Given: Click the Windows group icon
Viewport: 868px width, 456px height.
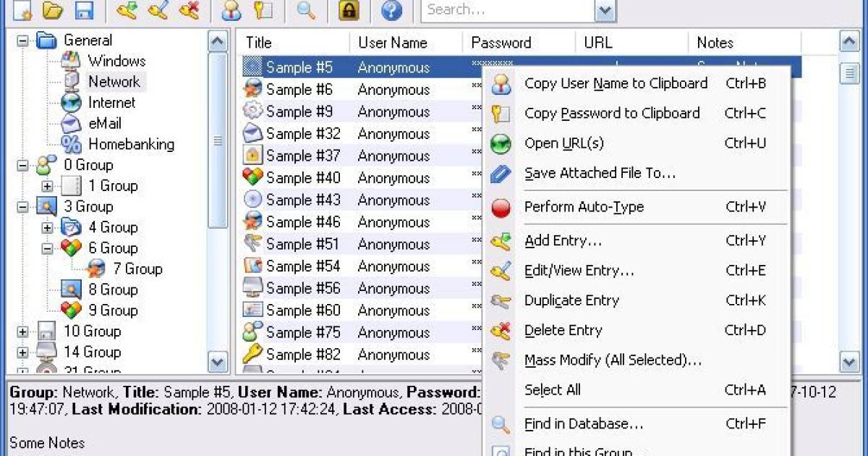Looking at the screenshot, I should 71,61.
